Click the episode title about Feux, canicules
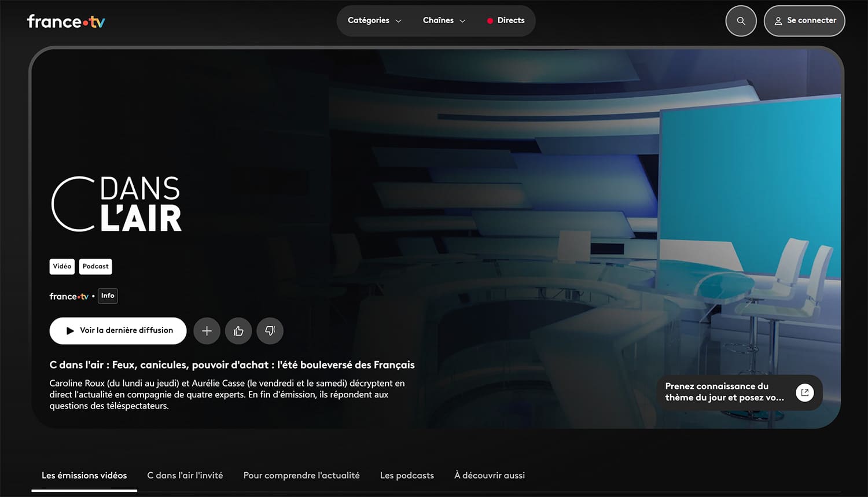868x497 pixels. click(232, 365)
